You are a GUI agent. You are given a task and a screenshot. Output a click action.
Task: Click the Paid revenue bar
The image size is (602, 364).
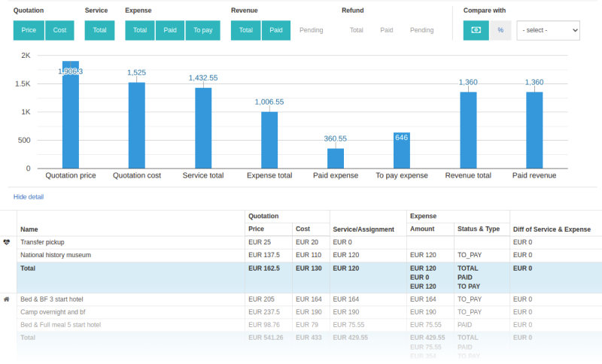tap(534, 130)
